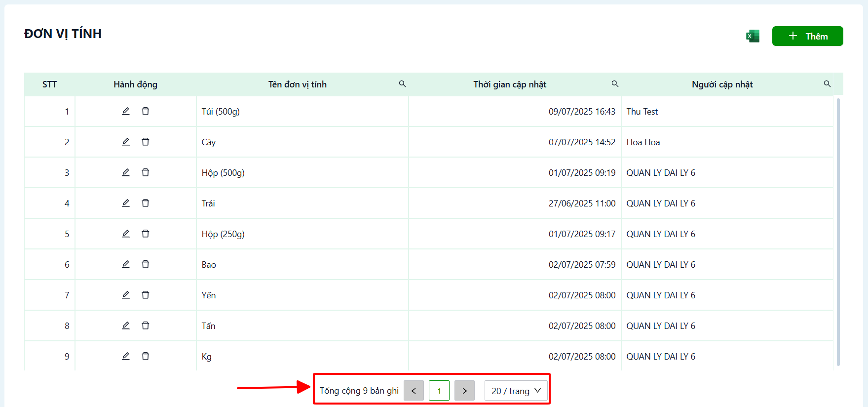Select page 1 in pagination
868x407 pixels.
tap(439, 391)
